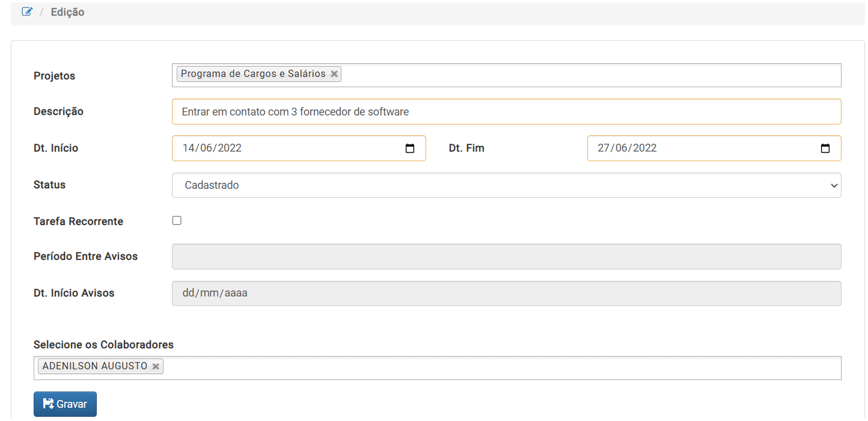This screenshot has height=421, width=868.
Task: Click the Programa de Cargos e Salários tag text
Action: tap(253, 74)
